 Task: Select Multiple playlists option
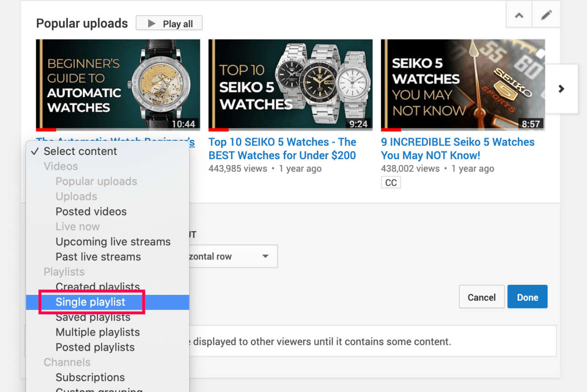tap(107, 332)
